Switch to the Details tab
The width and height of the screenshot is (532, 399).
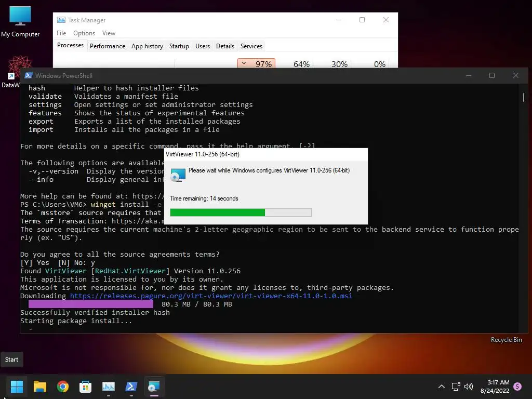pos(225,46)
